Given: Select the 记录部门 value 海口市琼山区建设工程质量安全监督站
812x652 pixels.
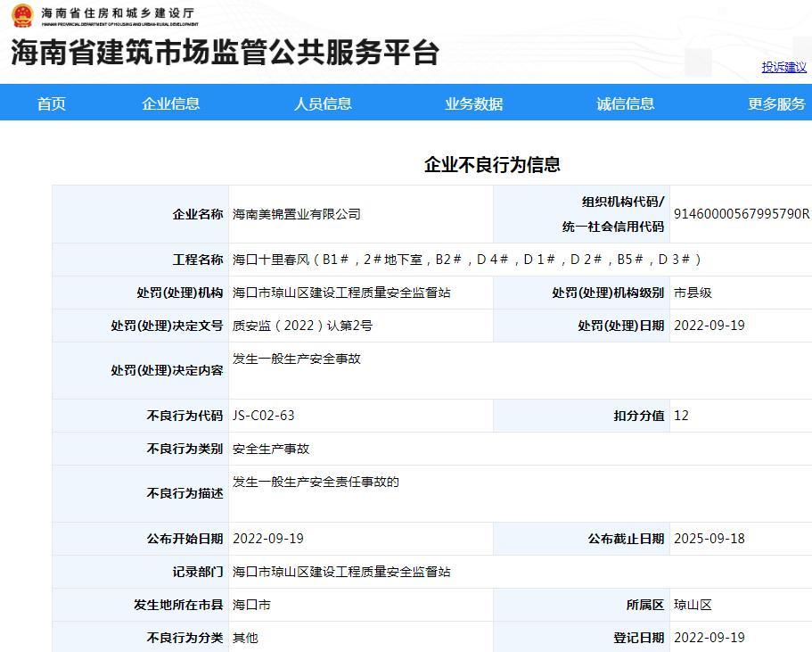Looking at the screenshot, I should click(341, 573).
